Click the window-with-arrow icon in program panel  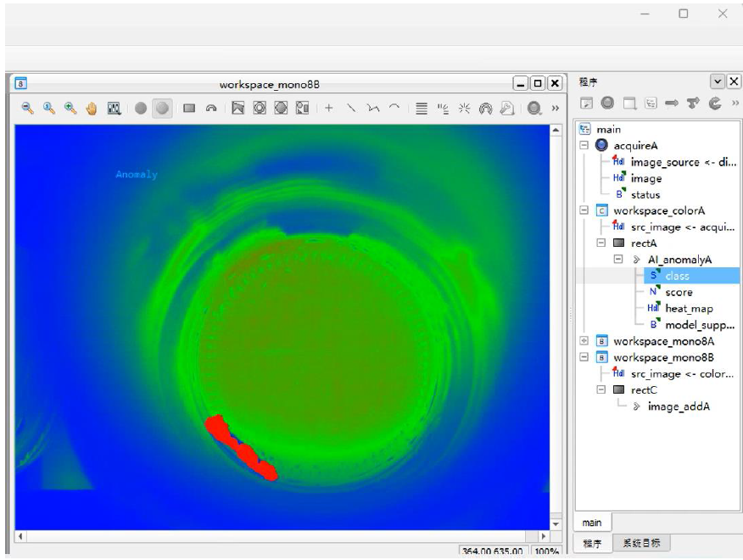(629, 103)
